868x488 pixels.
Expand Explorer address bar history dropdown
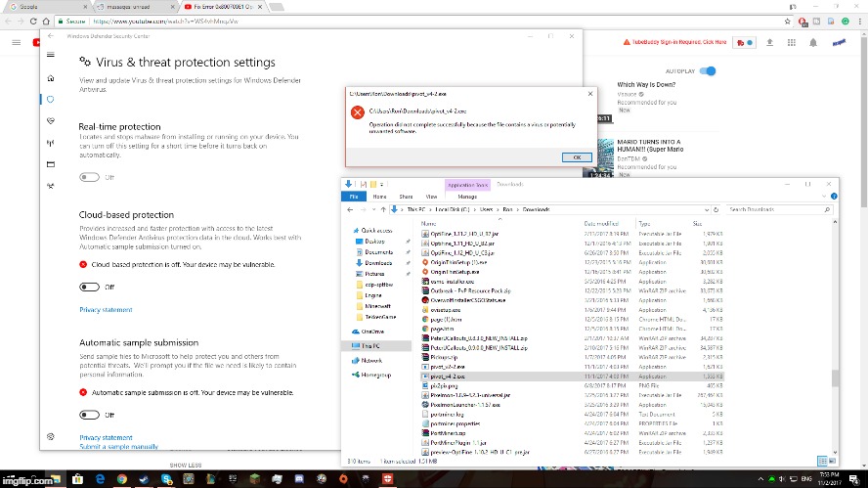point(707,210)
